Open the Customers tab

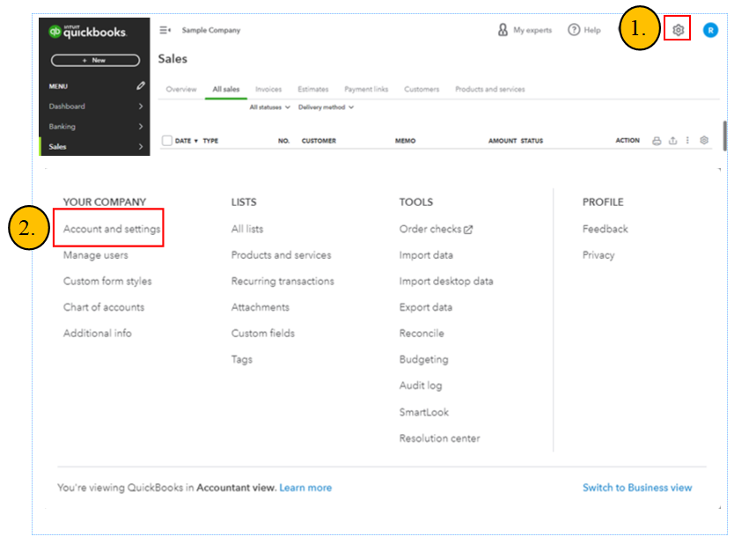point(420,89)
